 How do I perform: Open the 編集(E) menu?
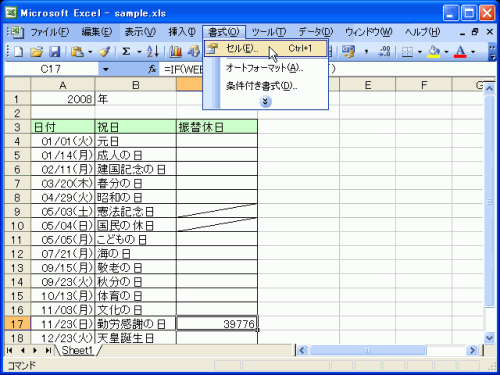coord(97,32)
